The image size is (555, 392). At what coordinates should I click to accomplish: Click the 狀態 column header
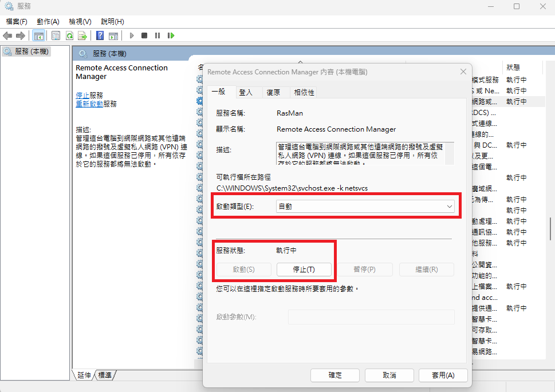pos(522,67)
